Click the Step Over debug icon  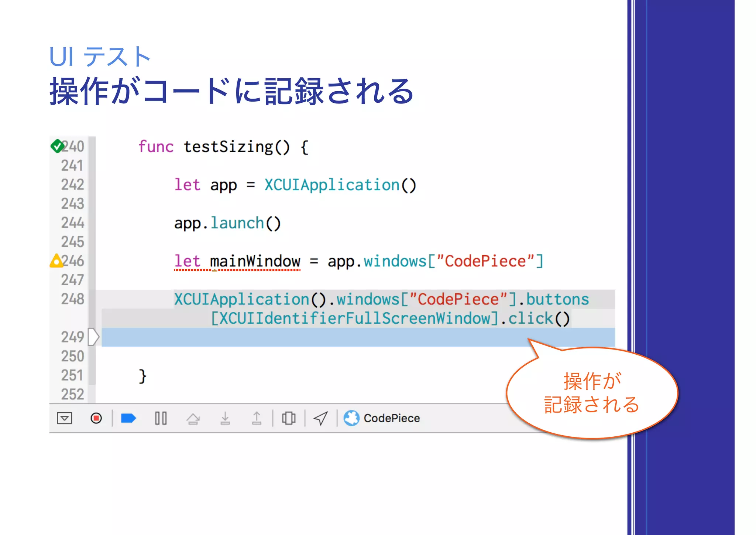(x=193, y=419)
